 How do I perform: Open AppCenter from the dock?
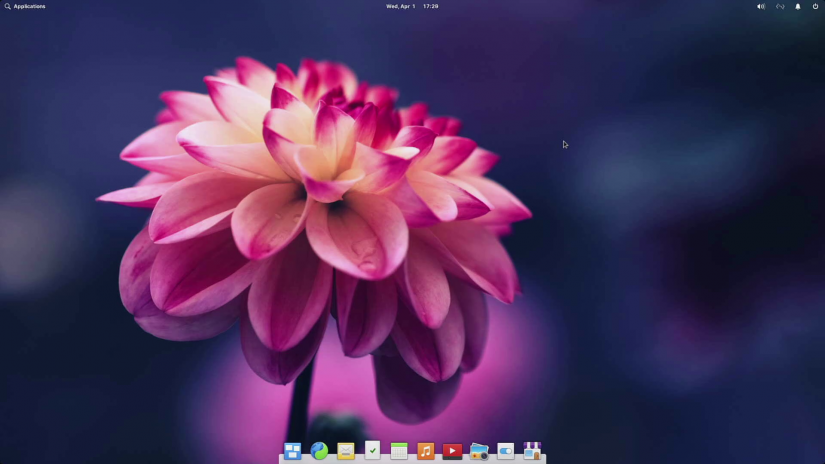532,451
